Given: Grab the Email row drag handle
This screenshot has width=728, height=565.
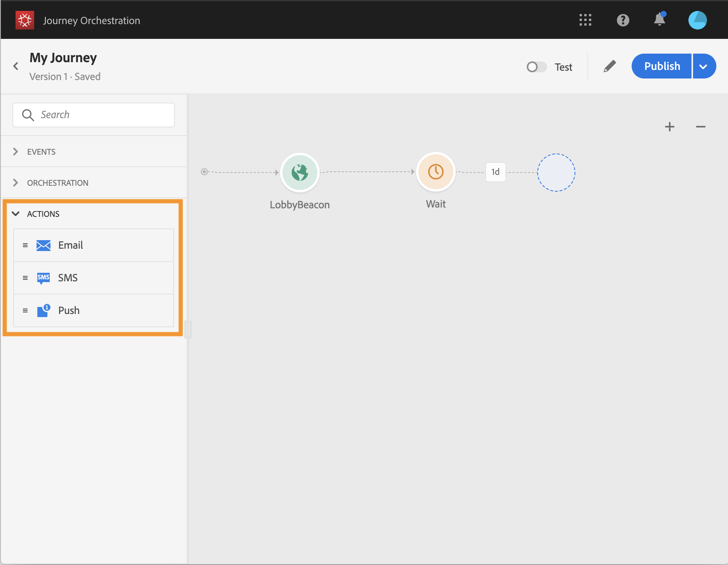Looking at the screenshot, I should (x=25, y=245).
